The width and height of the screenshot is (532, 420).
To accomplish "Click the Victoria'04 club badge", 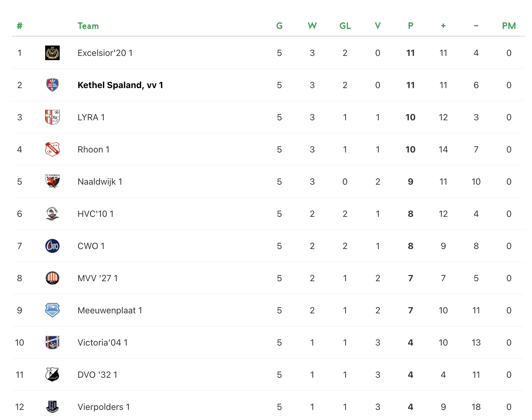I will pos(52,342).
